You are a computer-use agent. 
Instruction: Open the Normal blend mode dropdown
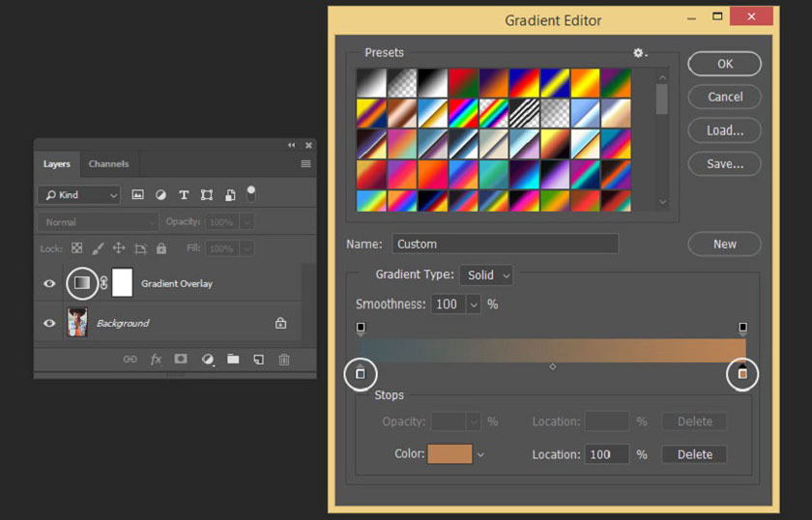click(98, 222)
